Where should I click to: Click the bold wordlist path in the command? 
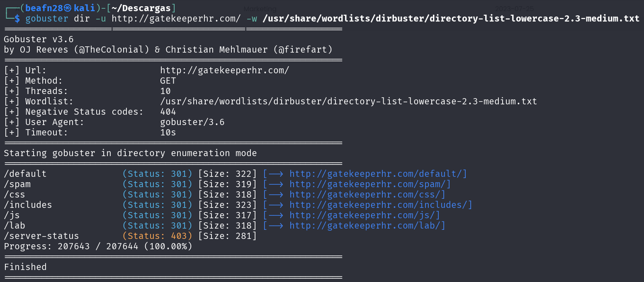click(x=451, y=19)
